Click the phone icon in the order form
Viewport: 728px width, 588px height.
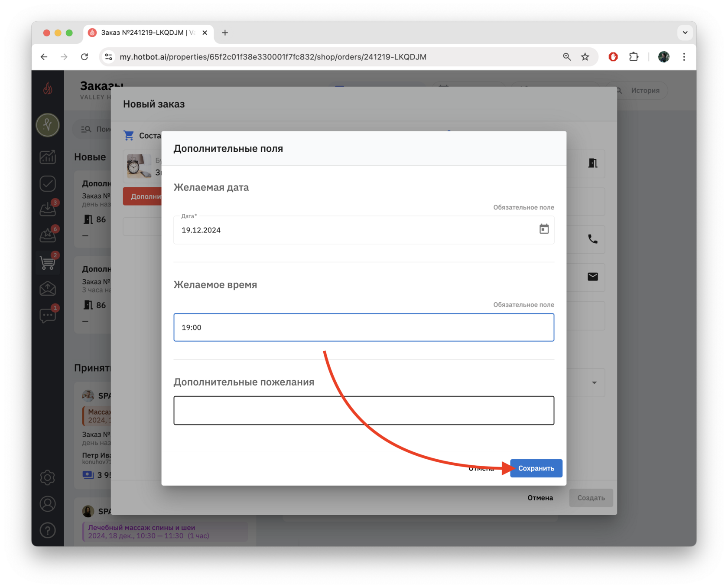pyautogui.click(x=592, y=239)
